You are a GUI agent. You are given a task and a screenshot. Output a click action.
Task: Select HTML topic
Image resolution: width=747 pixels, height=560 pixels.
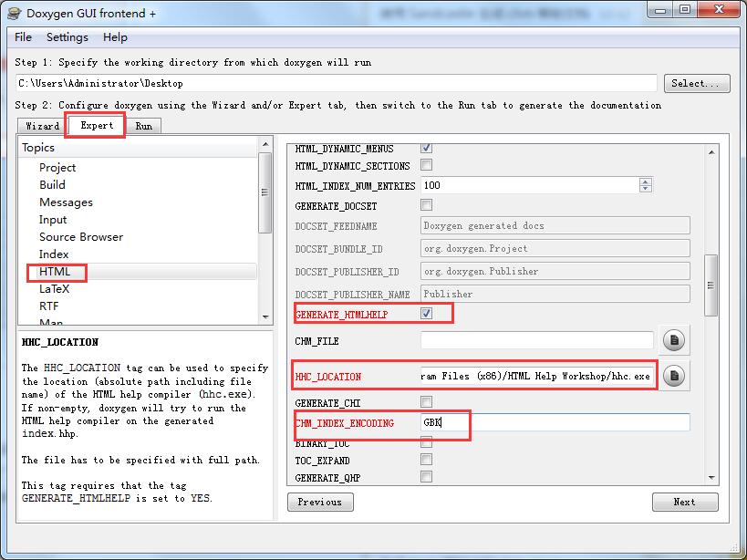click(x=55, y=272)
